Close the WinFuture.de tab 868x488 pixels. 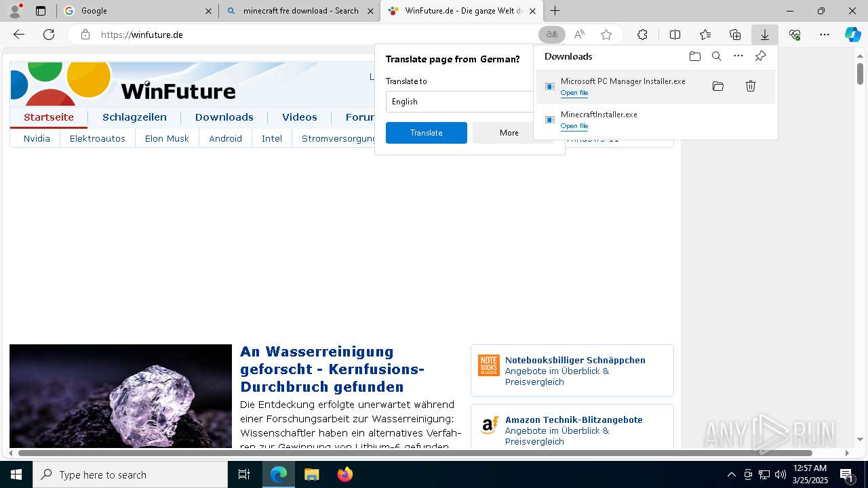coord(532,11)
